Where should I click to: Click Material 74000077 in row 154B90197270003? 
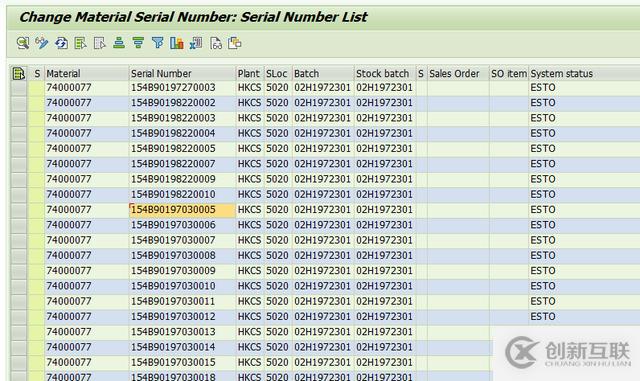[69, 88]
